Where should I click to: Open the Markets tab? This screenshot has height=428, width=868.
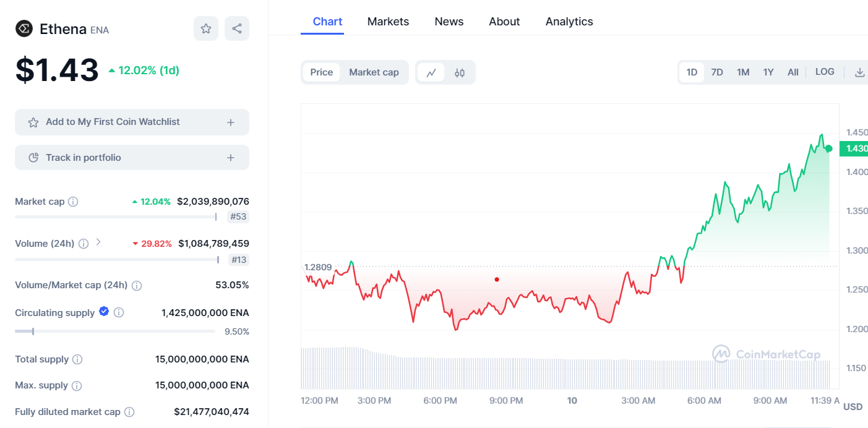click(x=388, y=22)
